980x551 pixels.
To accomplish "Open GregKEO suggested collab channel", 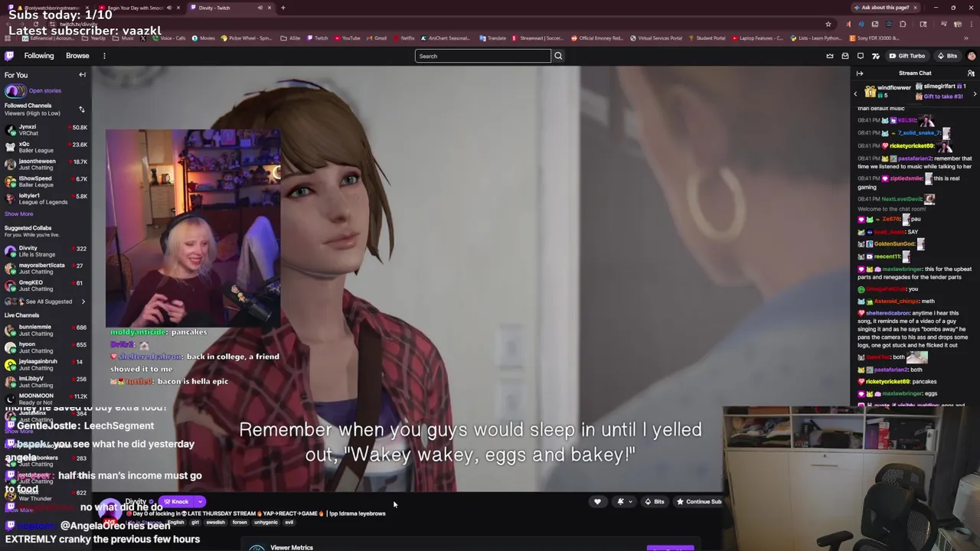I will [46, 285].
